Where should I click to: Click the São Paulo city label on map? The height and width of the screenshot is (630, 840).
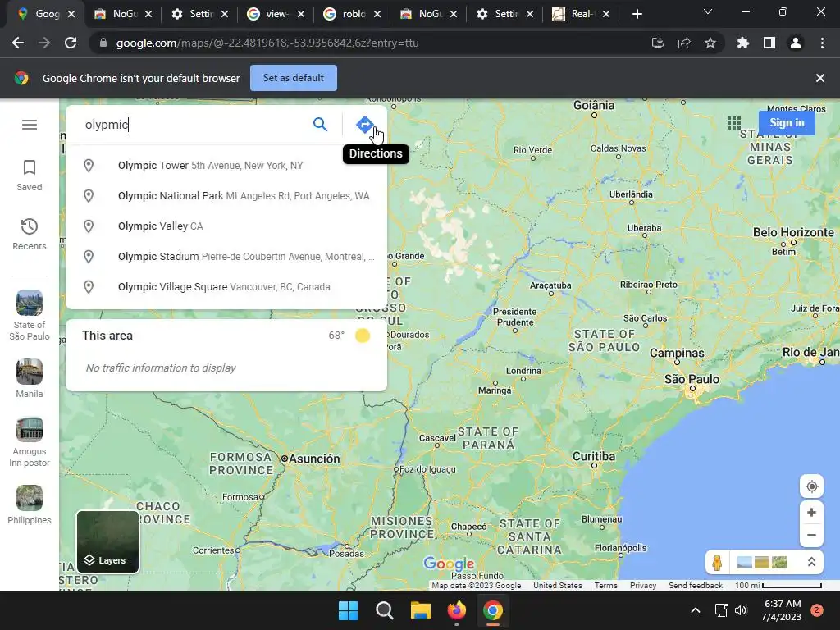click(x=692, y=379)
